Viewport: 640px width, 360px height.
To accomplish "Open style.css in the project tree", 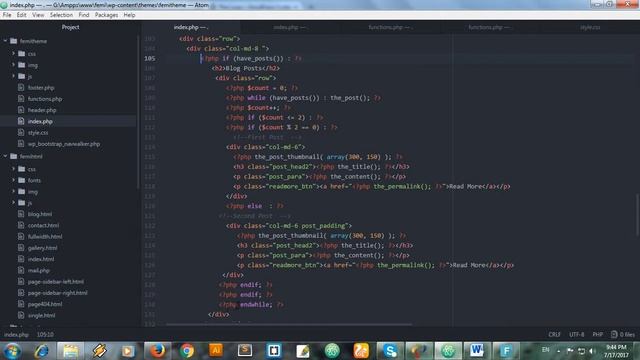I will [38, 133].
